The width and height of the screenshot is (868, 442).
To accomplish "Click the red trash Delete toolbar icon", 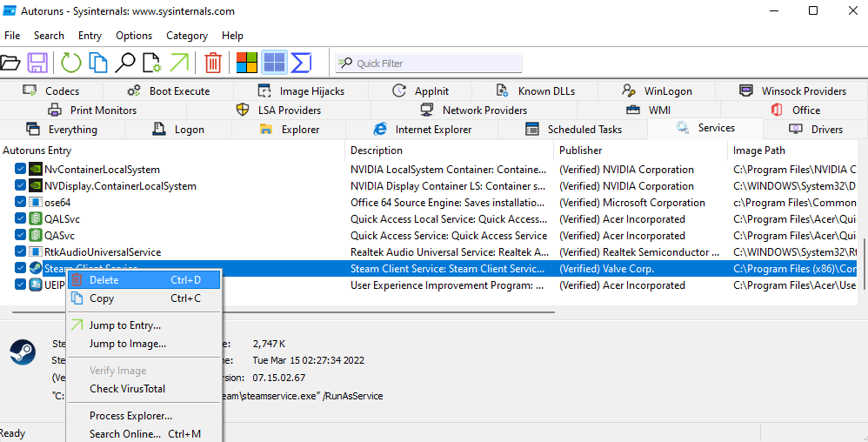I will 213,63.
